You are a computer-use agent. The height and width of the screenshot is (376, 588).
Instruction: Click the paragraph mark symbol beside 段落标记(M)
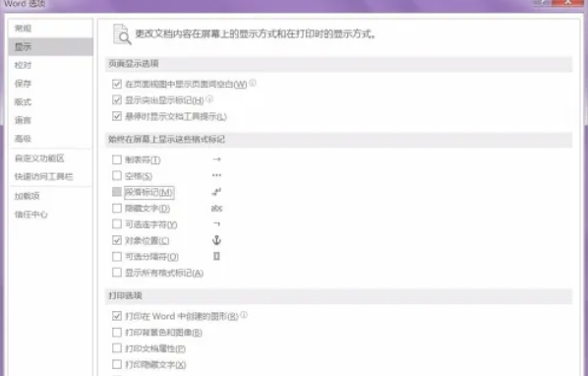click(x=216, y=192)
